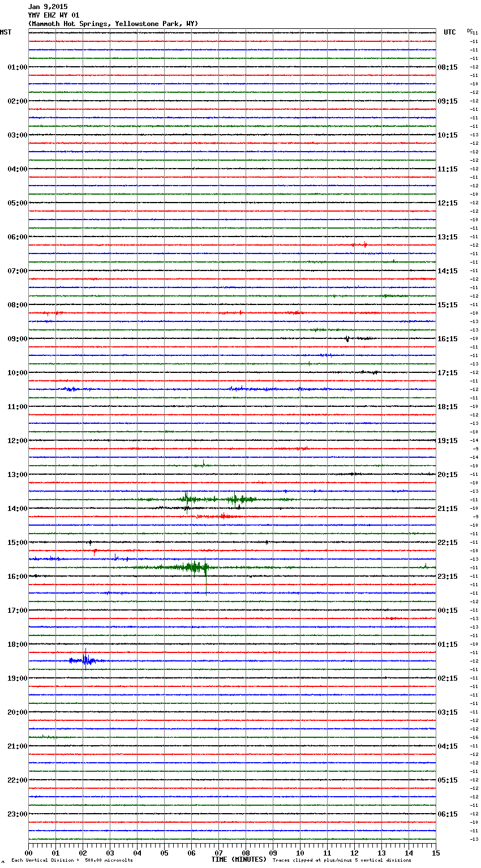The width and height of the screenshot is (481, 868).
Task: Select the 13:00 MST time label
Action: tap(18, 475)
